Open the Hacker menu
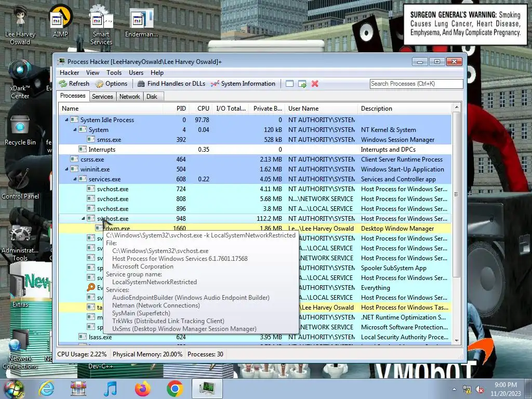532x399 pixels. (69, 73)
